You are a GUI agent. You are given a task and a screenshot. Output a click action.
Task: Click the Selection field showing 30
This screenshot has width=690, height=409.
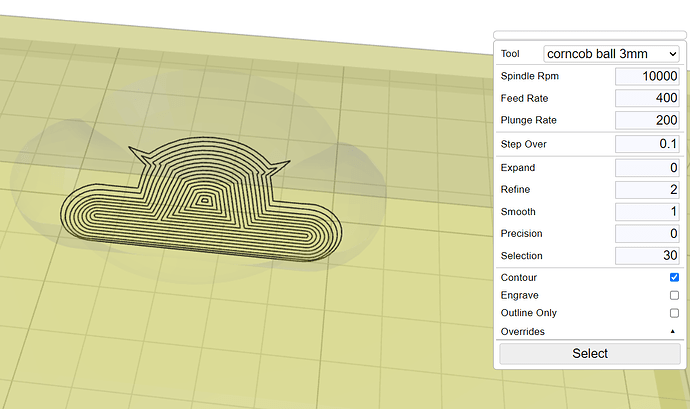coord(647,256)
